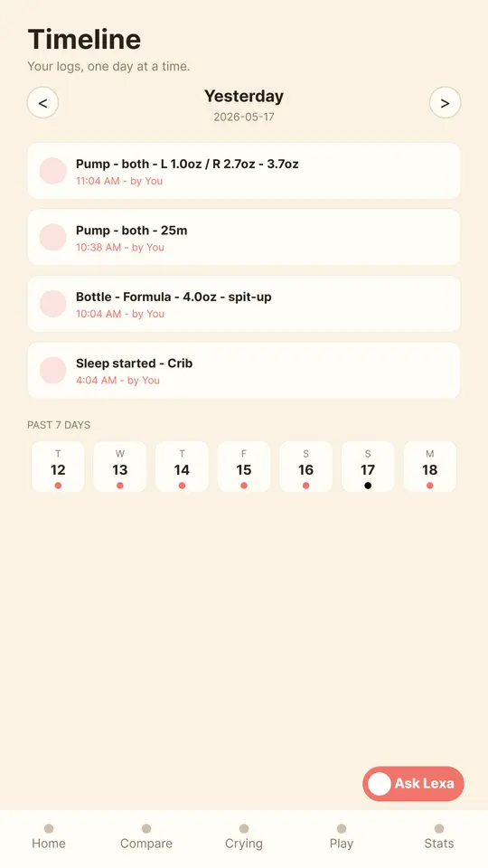Open the Pump both 3.7oz log entry
This screenshot has height=868, width=488.
[243, 171]
